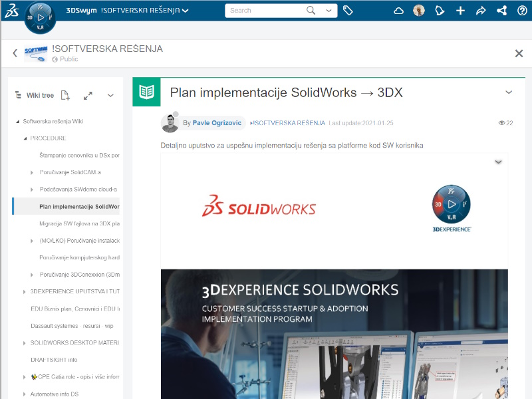
Task: Click the tag icon beside search
Action: click(x=348, y=11)
